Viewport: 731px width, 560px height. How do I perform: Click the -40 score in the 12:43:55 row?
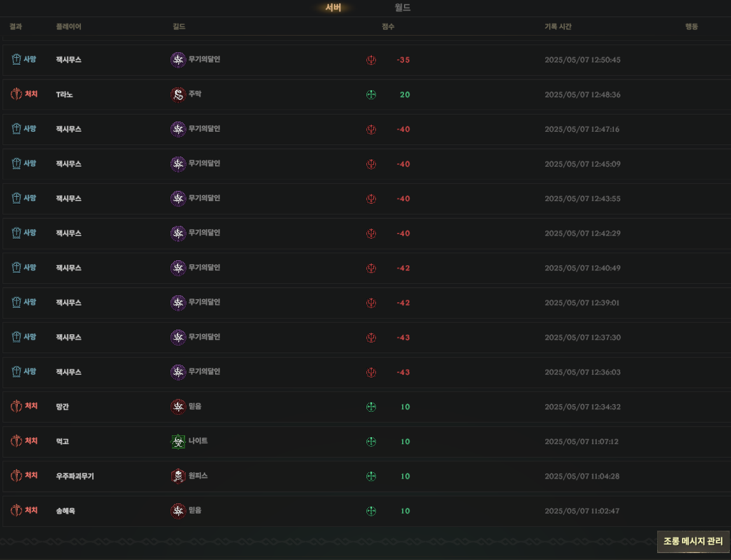(403, 199)
